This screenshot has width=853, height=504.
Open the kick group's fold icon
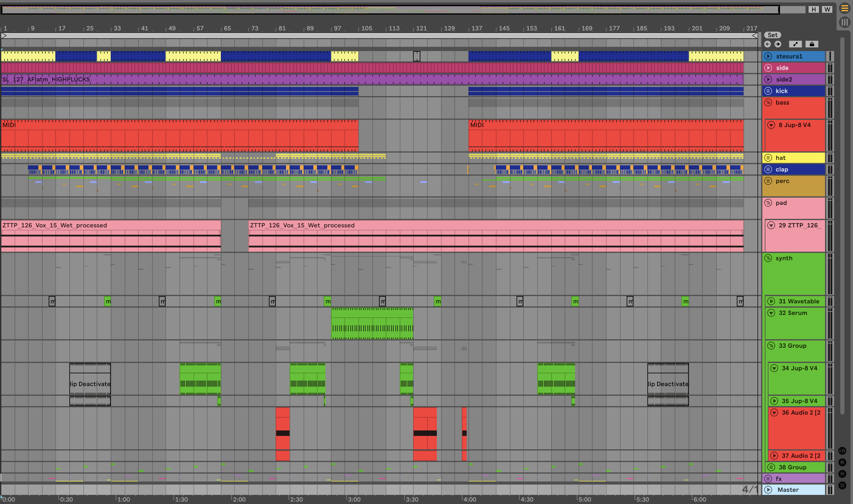[x=768, y=91]
